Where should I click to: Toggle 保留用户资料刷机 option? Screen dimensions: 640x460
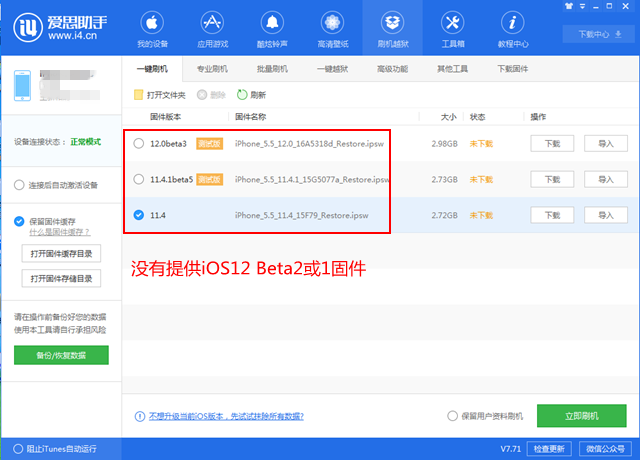[452, 416]
